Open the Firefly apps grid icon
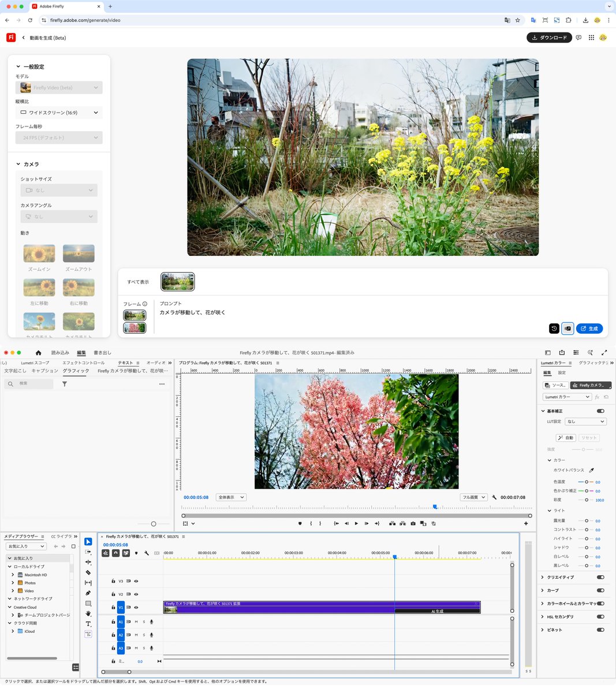616x693 pixels. tap(591, 38)
